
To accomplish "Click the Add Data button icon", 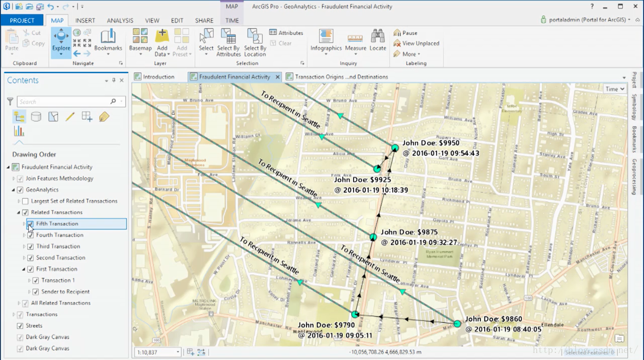I will pyautogui.click(x=162, y=36).
